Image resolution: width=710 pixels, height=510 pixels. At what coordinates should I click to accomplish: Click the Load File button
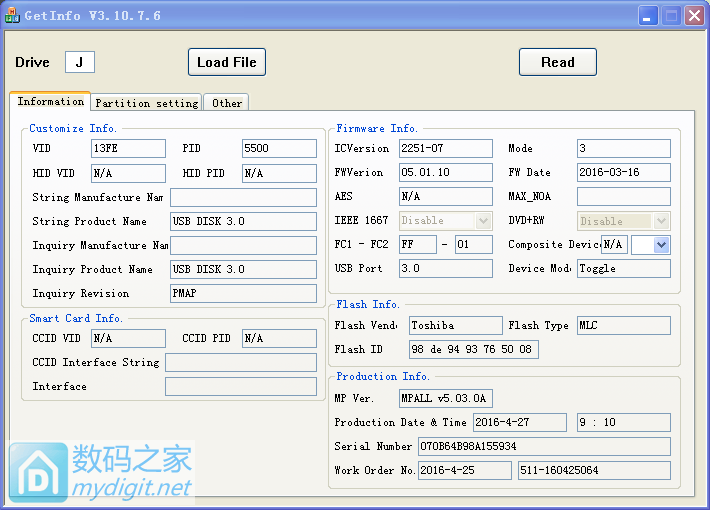click(x=227, y=62)
